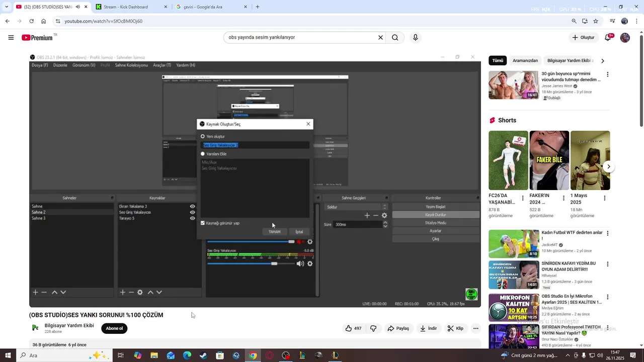Open Chrome media controls icon

coord(612,21)
